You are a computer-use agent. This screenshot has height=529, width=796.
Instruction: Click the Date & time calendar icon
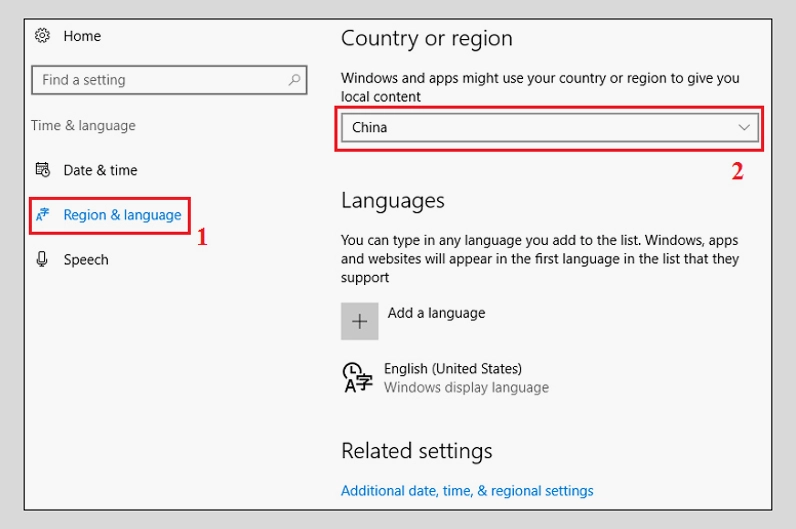click(x=43, y=170)
